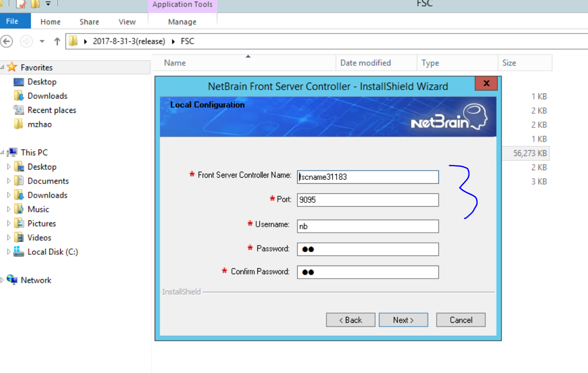Image resolution: width=588 pixels, height=373 pixels.
Task: Open Documents in the navigation pane
Action: tap(48, 181)
